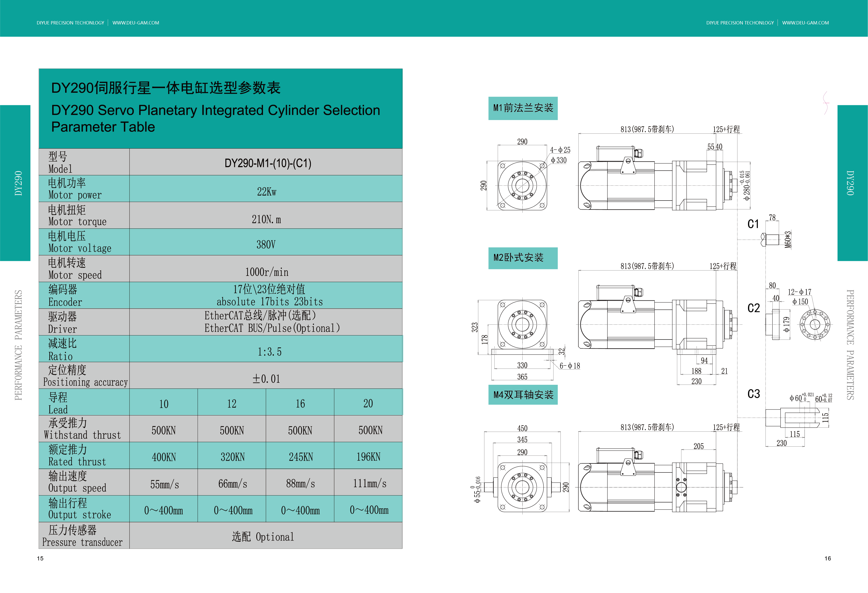
Task: Click the WWW.DEU-GAM.COM link at top right
Action: click(x=805, y=23)
